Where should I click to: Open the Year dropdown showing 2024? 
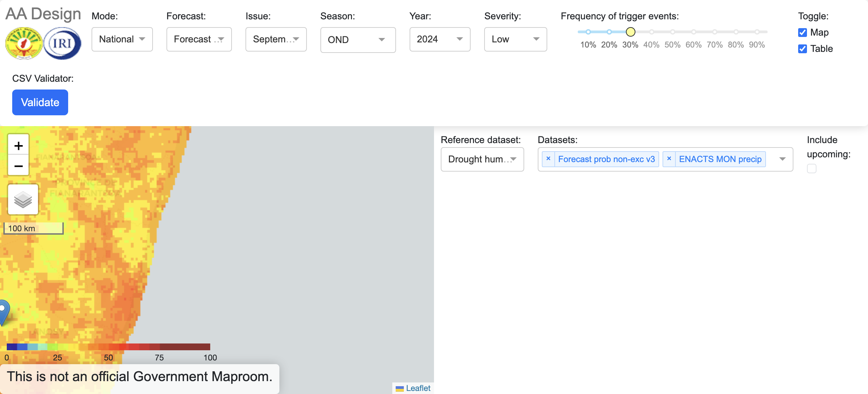click(x=439, y=39)
